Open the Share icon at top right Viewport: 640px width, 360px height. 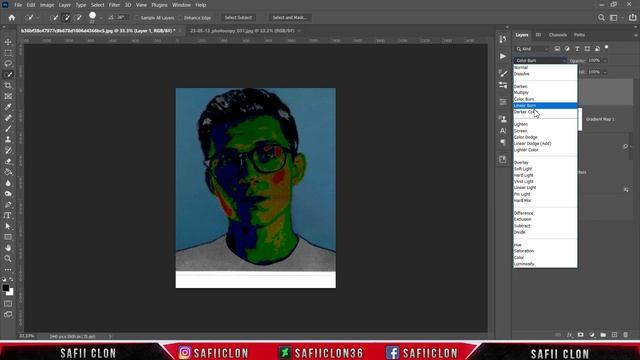point(632,18)
